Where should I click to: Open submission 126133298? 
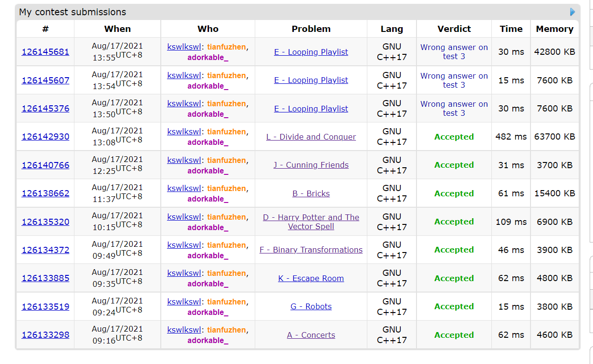pos(45,335)
